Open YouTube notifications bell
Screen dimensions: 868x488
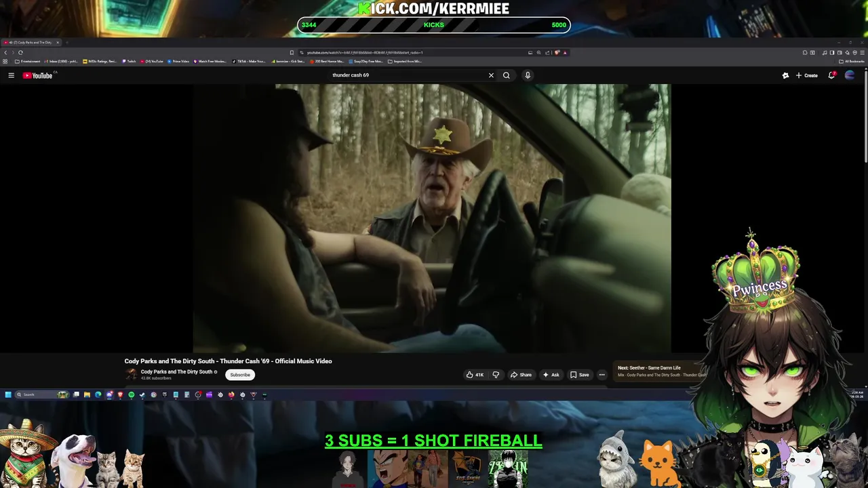pyautogui.click(x=831, y=75)
